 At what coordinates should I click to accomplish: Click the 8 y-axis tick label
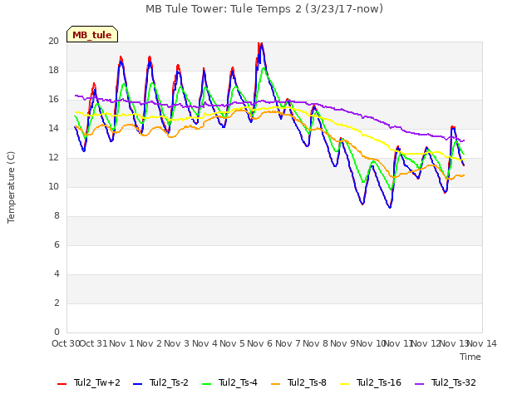tap(57, 216)
